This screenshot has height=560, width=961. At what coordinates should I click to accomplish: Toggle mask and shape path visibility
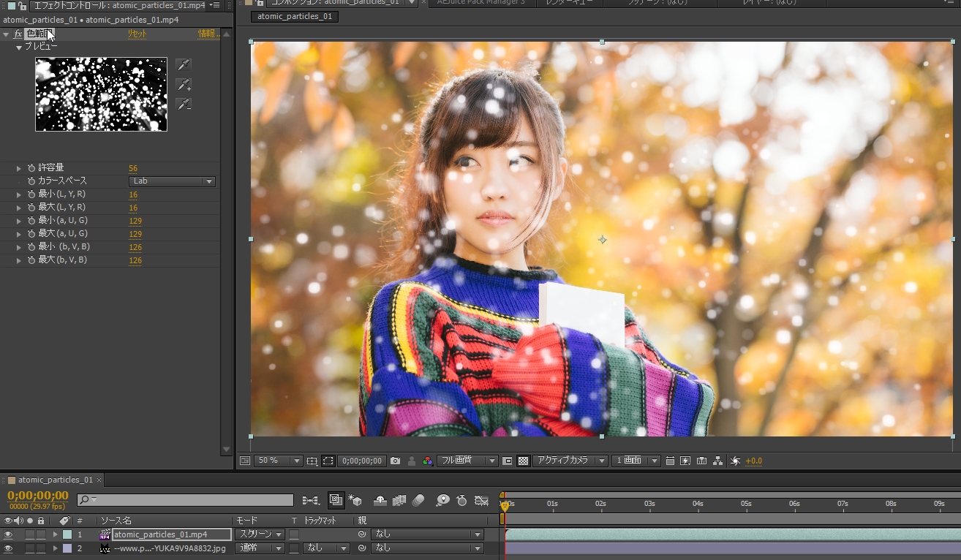328,461
